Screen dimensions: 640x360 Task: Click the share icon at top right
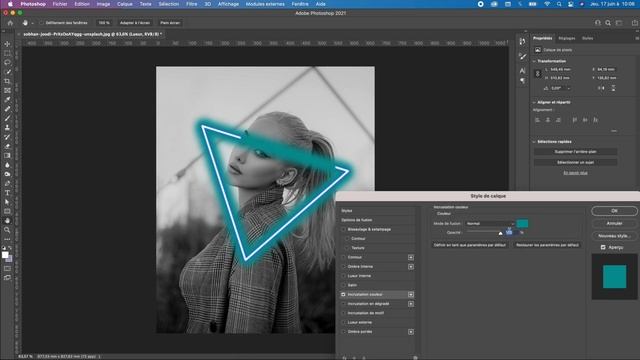[x=635, y=23]
